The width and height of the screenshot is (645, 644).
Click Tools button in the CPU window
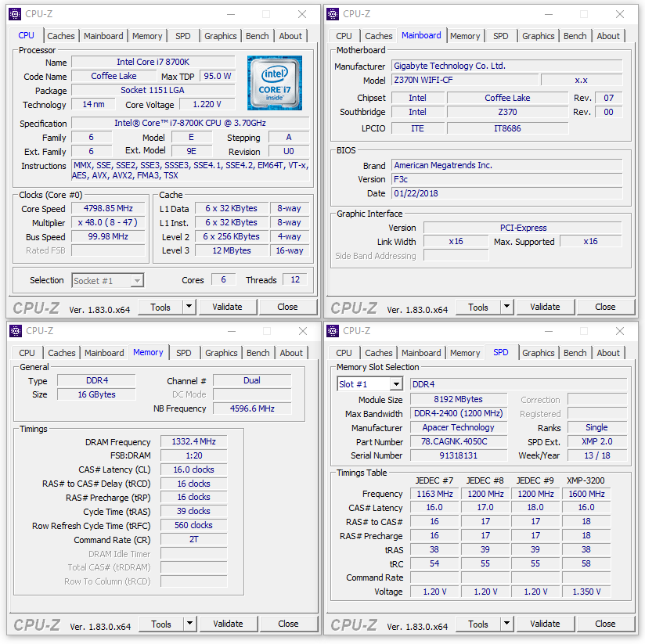pyautogui.click(x=160, y=308)
